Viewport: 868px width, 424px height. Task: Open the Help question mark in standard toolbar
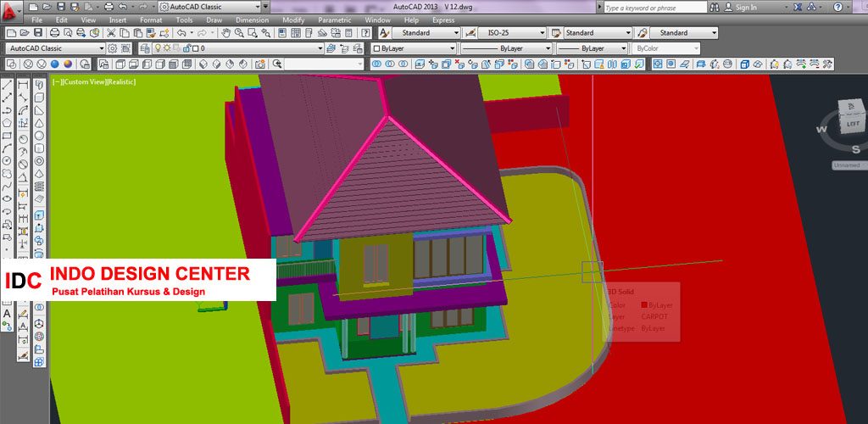tap(365, 33)
